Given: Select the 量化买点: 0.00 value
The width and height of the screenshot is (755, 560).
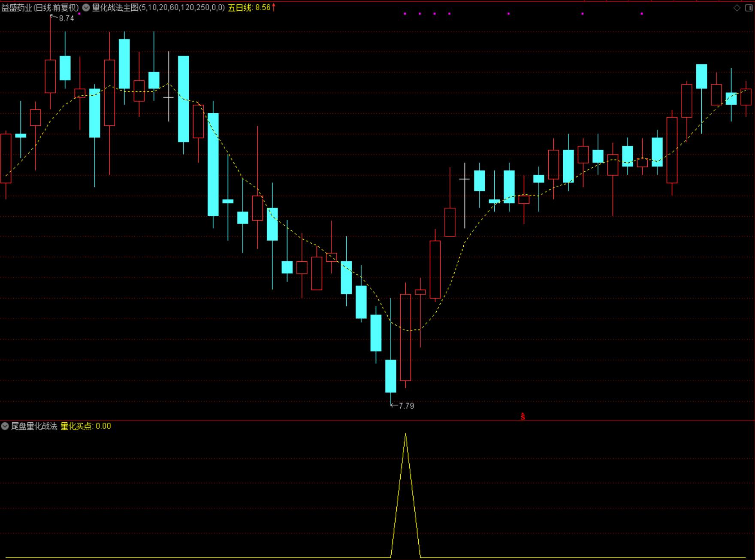Looking at the screenshot, I should click(86, 426).
